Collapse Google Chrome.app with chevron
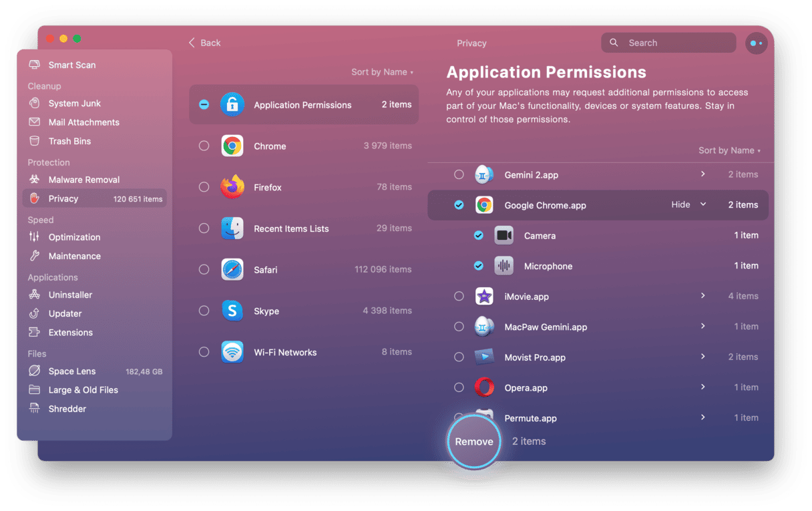This screenshot has height=511, width=812. (x=703, y=204)
